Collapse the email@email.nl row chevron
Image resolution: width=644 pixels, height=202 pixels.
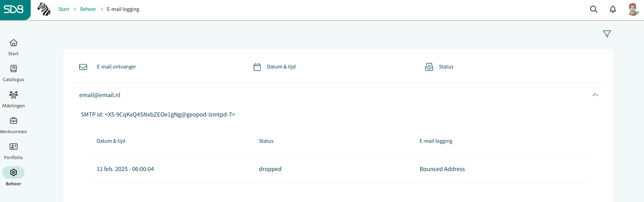coord(595,95)
